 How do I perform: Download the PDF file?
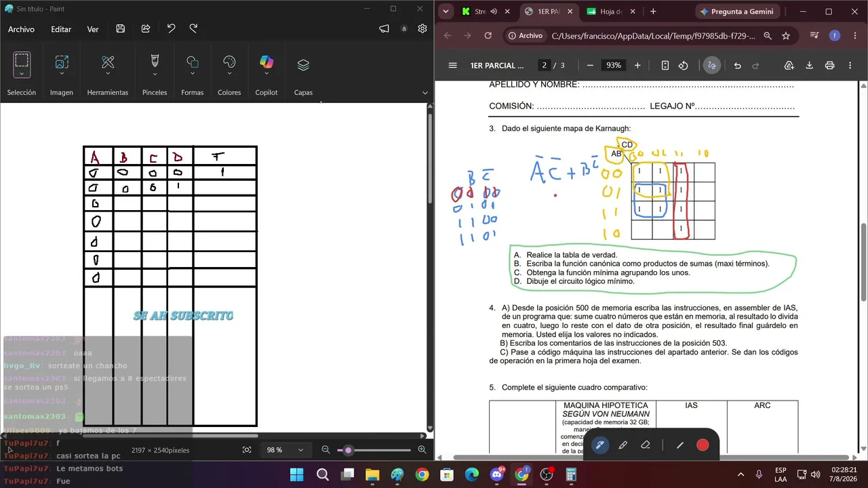(x=809, y=66)
